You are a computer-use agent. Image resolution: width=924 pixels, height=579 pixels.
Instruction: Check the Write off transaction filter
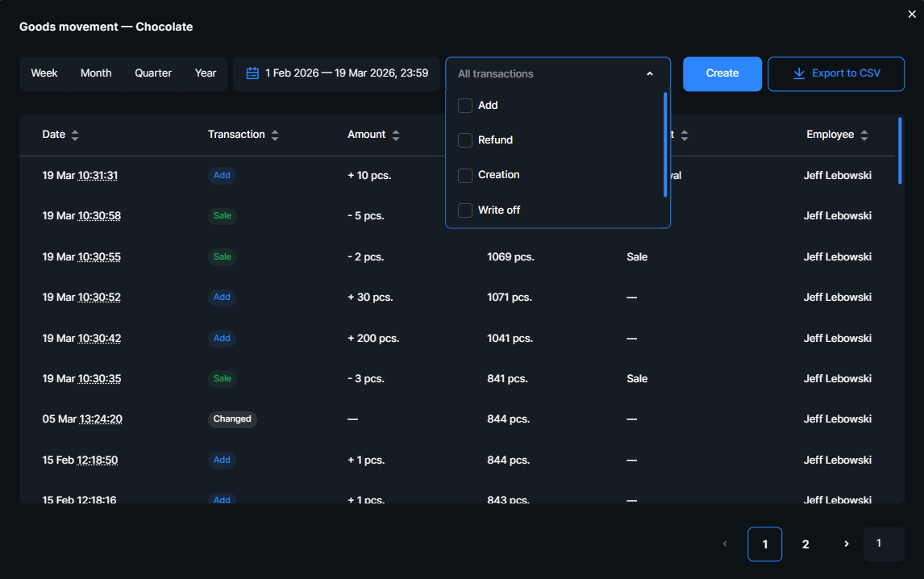(x=465, y=210)
